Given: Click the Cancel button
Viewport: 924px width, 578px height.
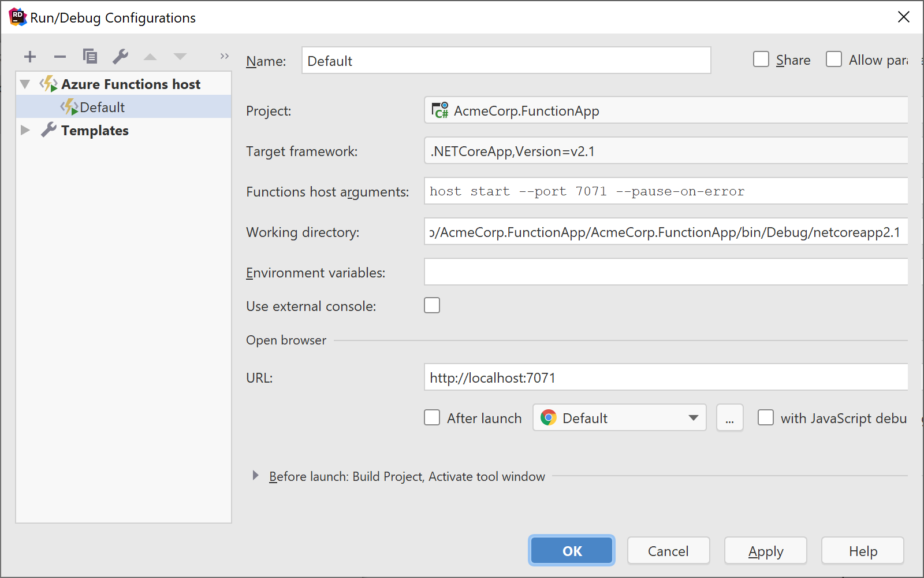Looking at the screenshot, I should [x=668, y=551].
